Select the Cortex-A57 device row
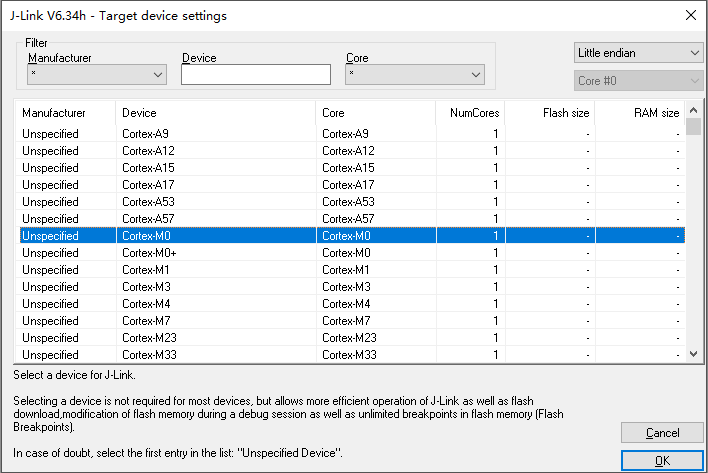708x473 pixels. pyautogui.click(x=351, y=219)
